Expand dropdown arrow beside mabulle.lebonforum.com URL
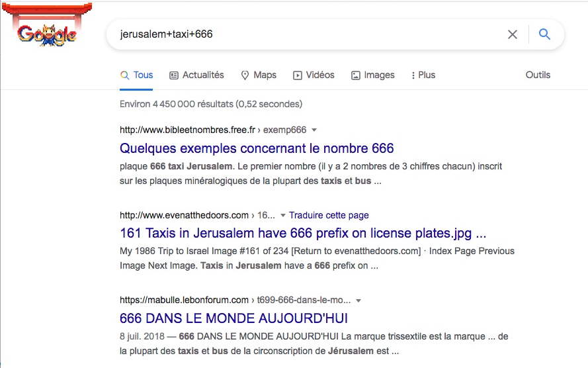 [x=358, y=300]
